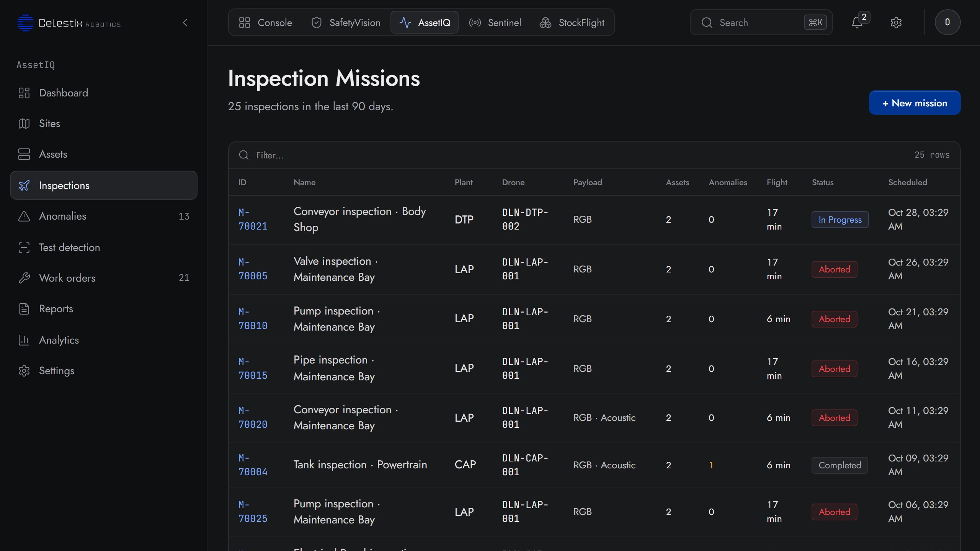Collapse the sidebar with the chevron
This screenshot has height=551, width=980.
(x=185, y=23)
